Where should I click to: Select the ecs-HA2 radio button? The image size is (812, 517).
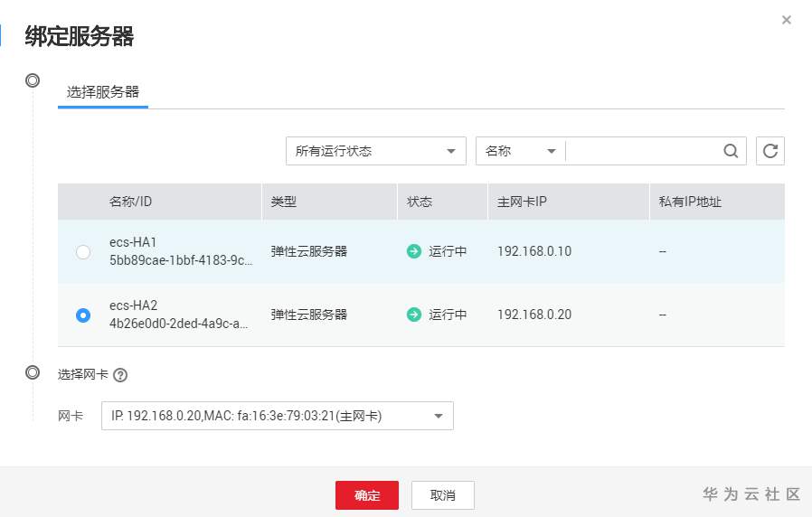[x=83, y=315]
